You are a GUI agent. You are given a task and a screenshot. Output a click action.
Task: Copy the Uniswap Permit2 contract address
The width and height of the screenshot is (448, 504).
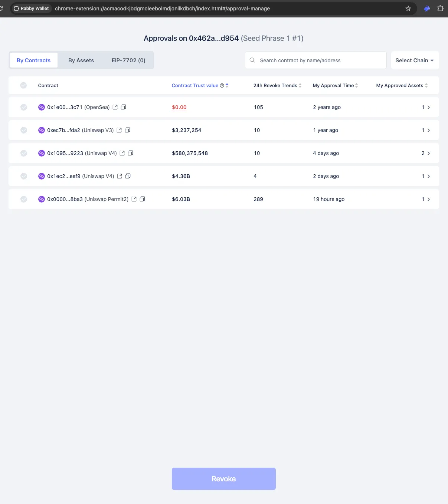pos(143,199)
